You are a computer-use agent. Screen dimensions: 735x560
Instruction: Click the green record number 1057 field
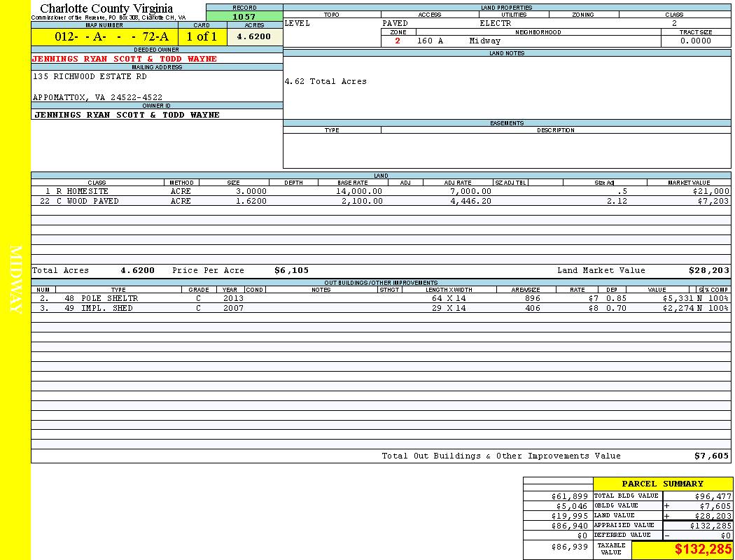[244, 16]
